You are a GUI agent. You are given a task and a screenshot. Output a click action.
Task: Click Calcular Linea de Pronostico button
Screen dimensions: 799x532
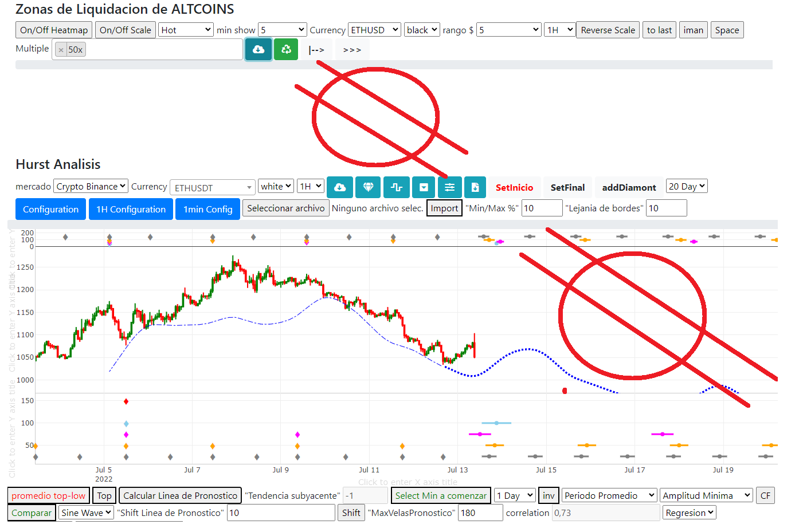180,495
